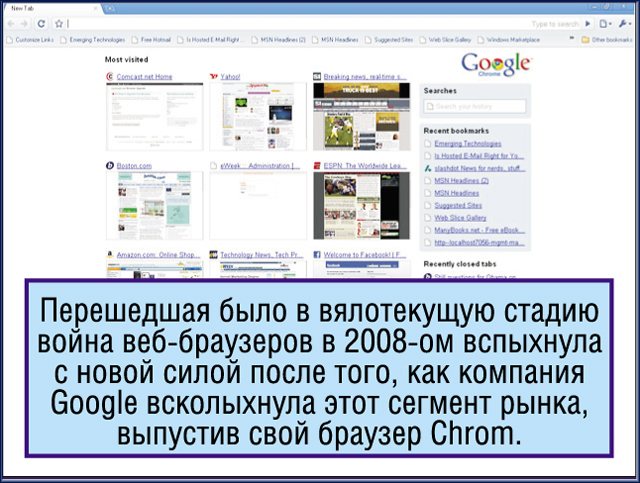640x483 pixels.
Task: Open http-localhost7056 recent bookmark
Action: pos(480,243)
